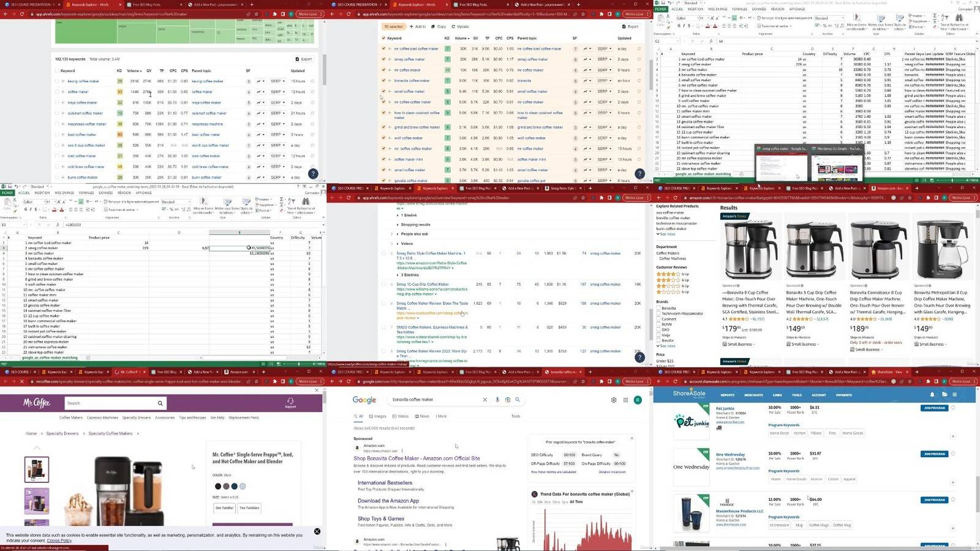Select the light grey color swatch on Mr. Coffee
Image resolution: width=980 pixels, height=551 pixels.
(x=242, y=486)
